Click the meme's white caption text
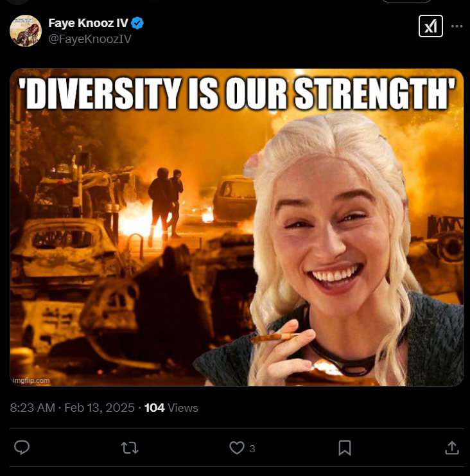The height and width of the screenshot is (476, 470). click(x=237, y=93)
